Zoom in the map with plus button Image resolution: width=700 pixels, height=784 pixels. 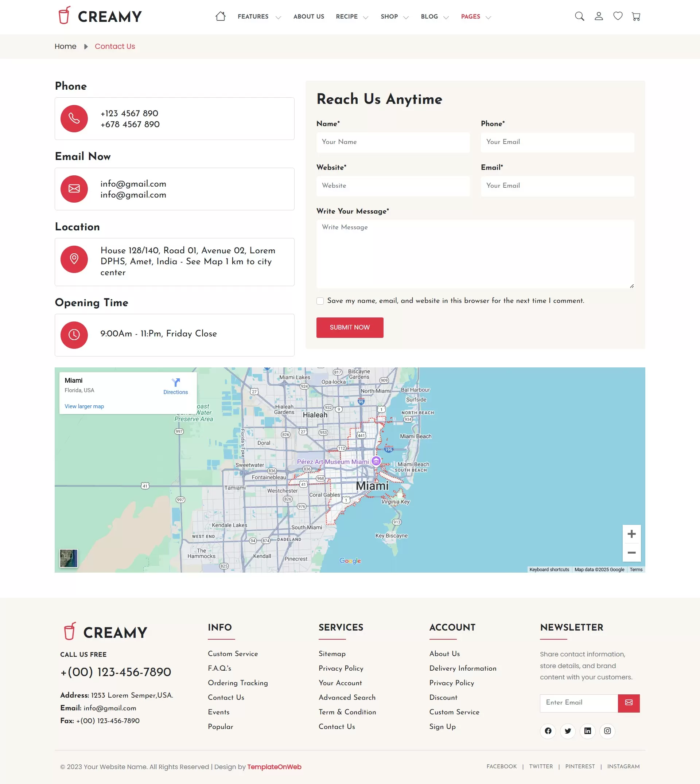[x=631, y=534]
